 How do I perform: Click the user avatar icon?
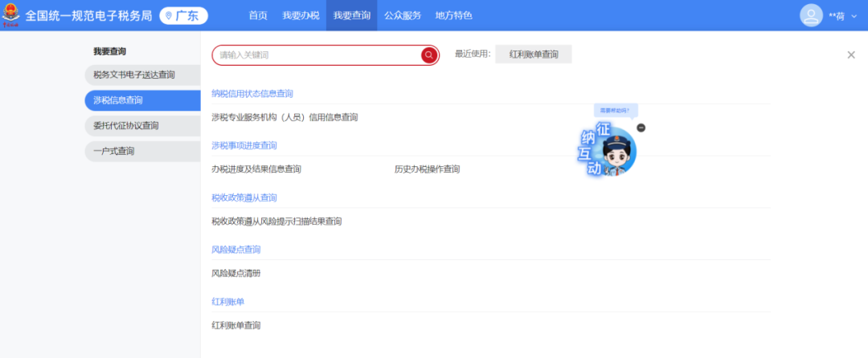(811, 15)
